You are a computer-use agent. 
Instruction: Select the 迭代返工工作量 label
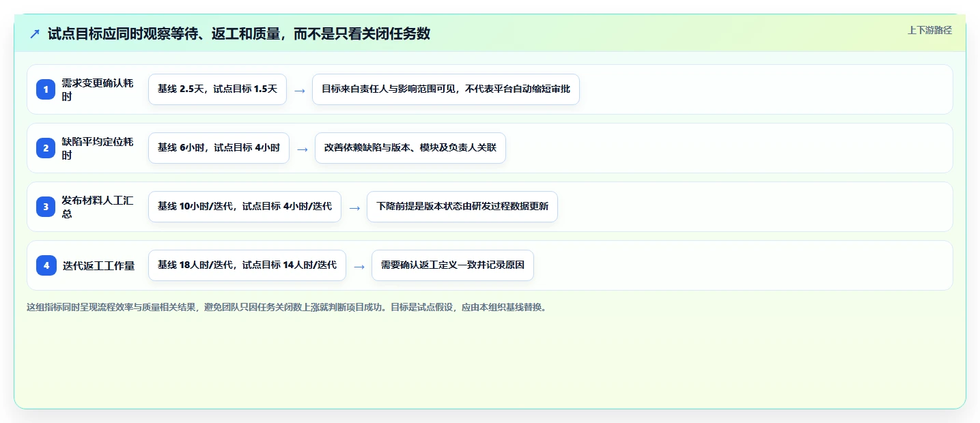point(98,265)
